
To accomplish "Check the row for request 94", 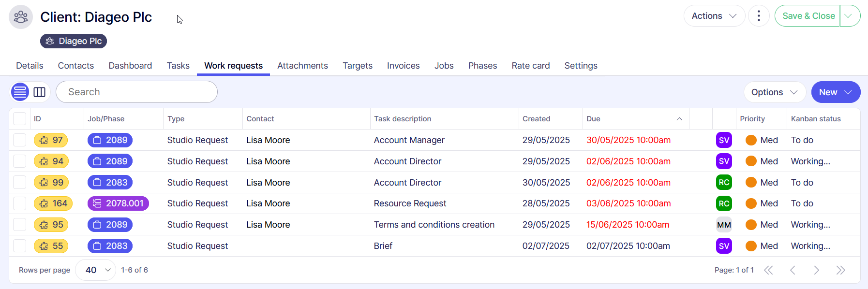I will (20, 161).
